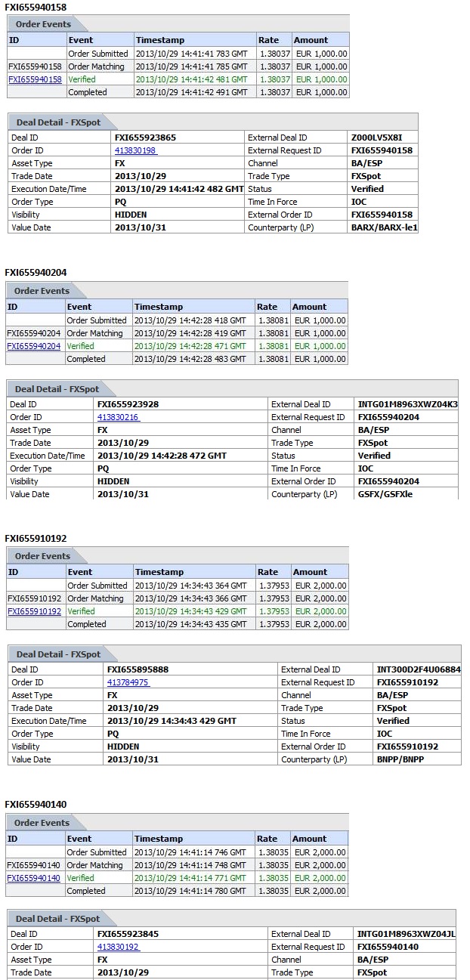Click Timestamp column header in FXI655940158 events table
Viewport: 470px width, 980px height.
point(159,40)
